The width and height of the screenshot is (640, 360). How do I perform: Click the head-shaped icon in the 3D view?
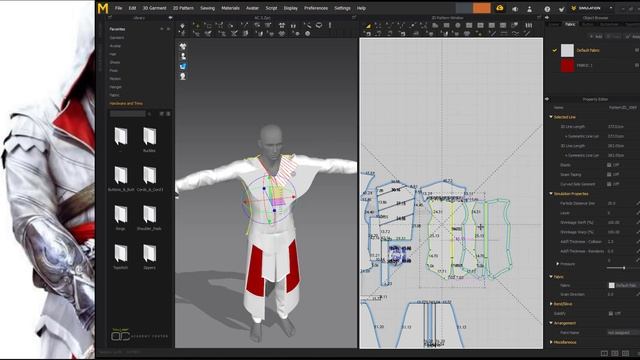pyautogui.click(x=183, y=76)
